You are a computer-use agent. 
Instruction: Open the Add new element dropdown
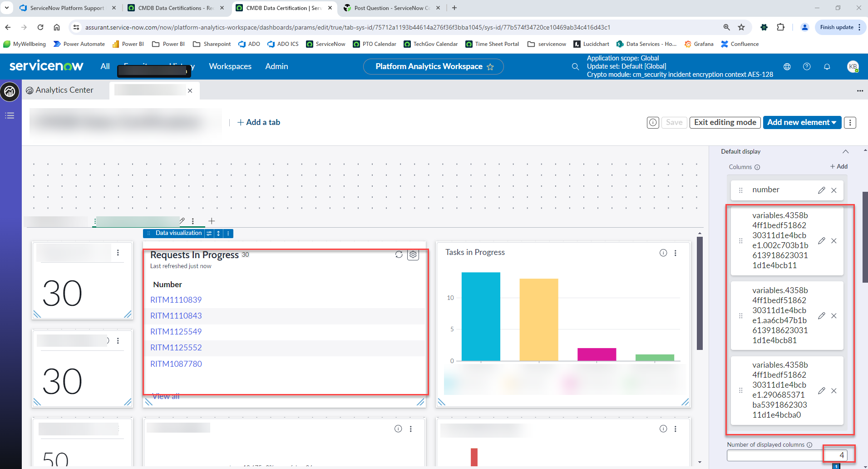[802, 122]
